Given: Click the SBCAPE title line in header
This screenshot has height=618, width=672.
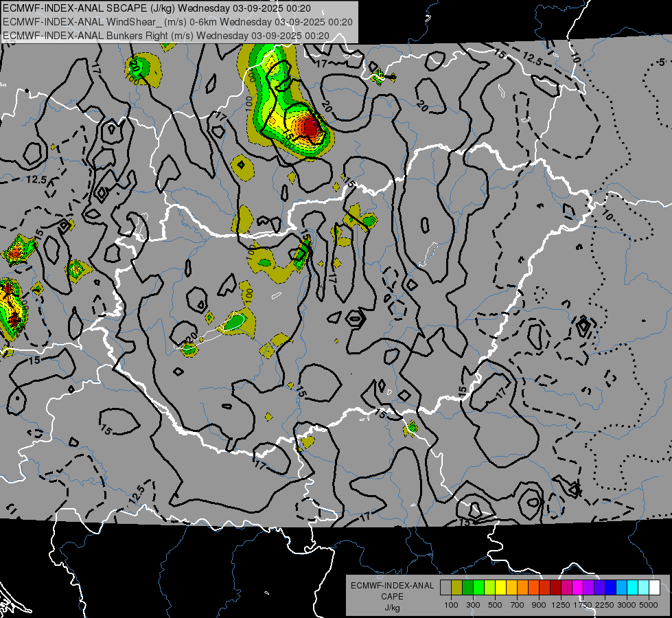Looking at the screenshot, I should (x=157, y=8).
